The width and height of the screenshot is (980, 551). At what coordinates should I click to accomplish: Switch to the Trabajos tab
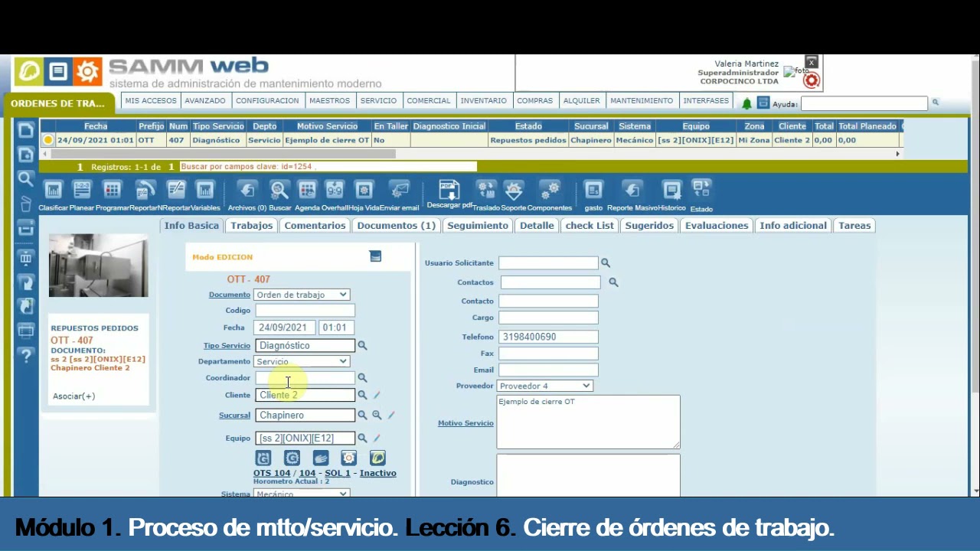click(252, 226)
